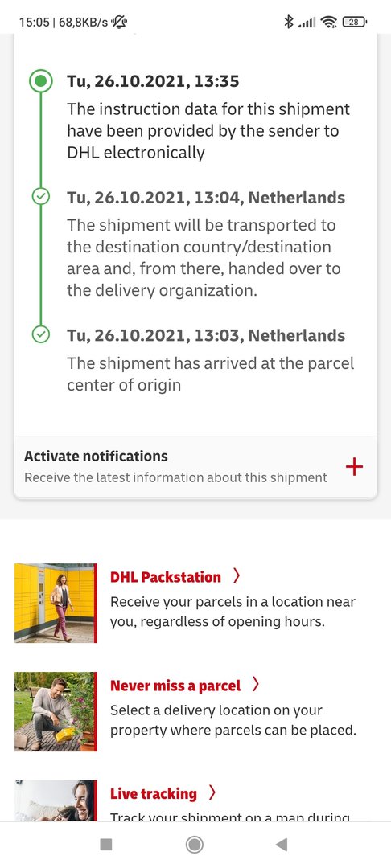
Task: Open the Live tracking chevron arrow
Action: (x=212, y=793)
